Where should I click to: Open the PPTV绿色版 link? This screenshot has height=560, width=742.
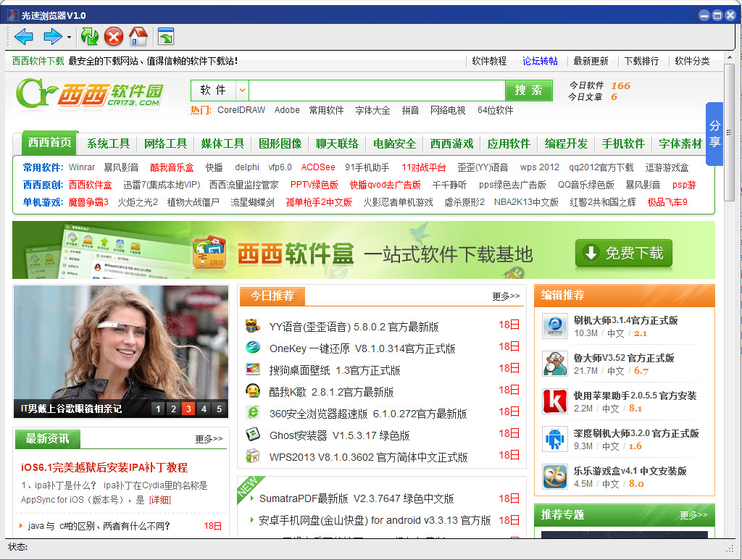[x=314, y=185]
